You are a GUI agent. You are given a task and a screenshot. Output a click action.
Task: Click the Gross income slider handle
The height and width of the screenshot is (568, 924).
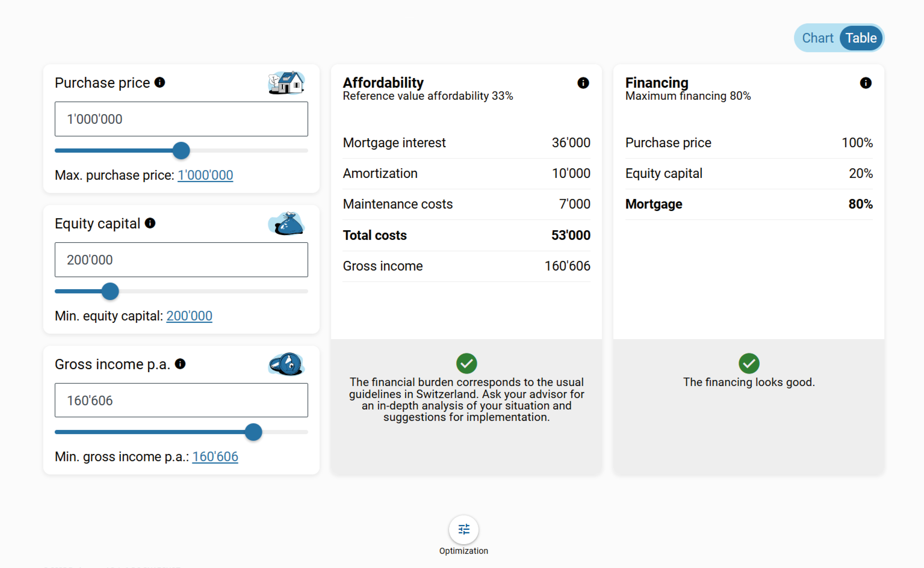(x=253, y=432)
